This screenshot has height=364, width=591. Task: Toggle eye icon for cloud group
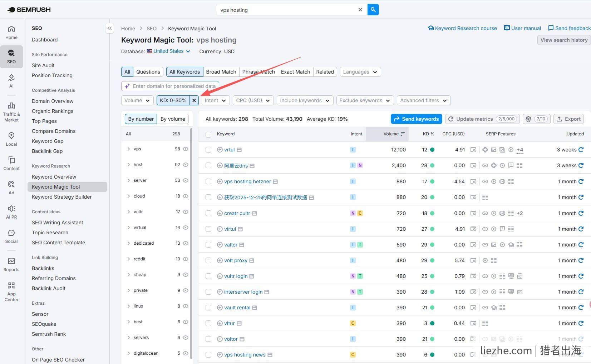186,196
